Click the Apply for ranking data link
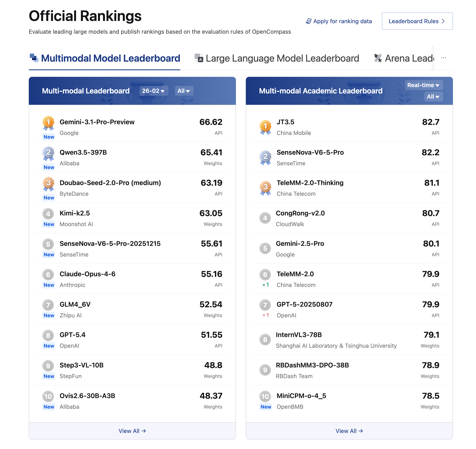The height and width of the screenshot is (449, 476). click(x=342, y=21)
